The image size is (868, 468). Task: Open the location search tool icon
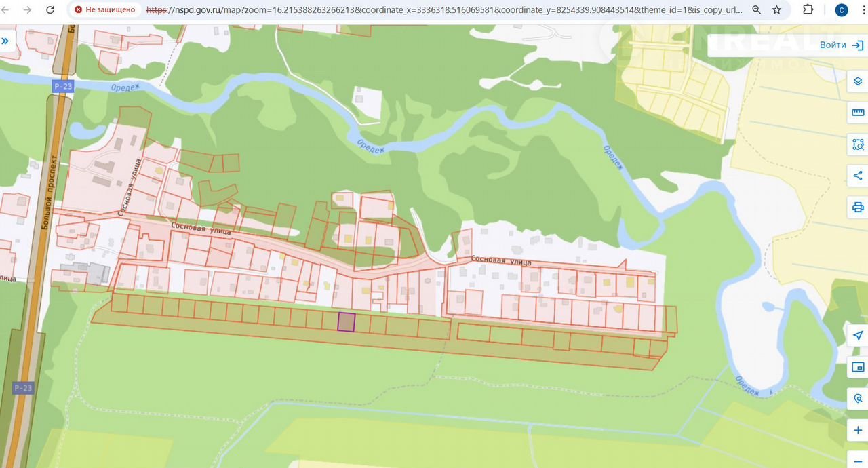coord(858,398)
